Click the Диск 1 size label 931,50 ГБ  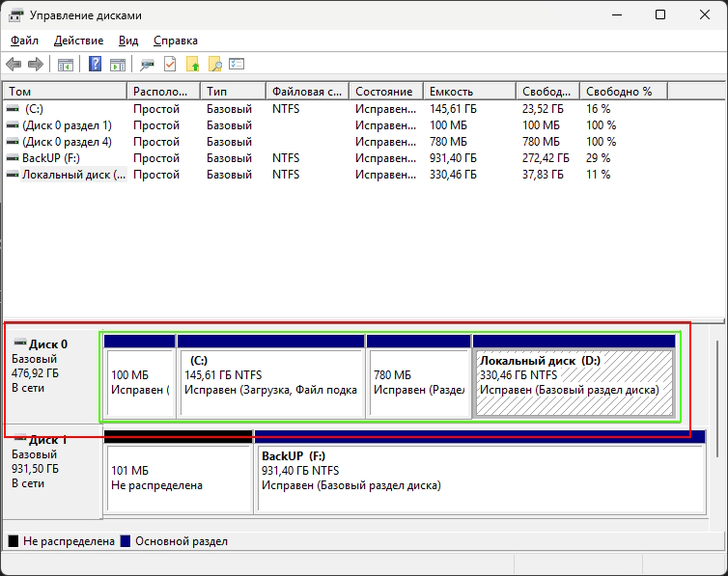[x=36, y=469]
